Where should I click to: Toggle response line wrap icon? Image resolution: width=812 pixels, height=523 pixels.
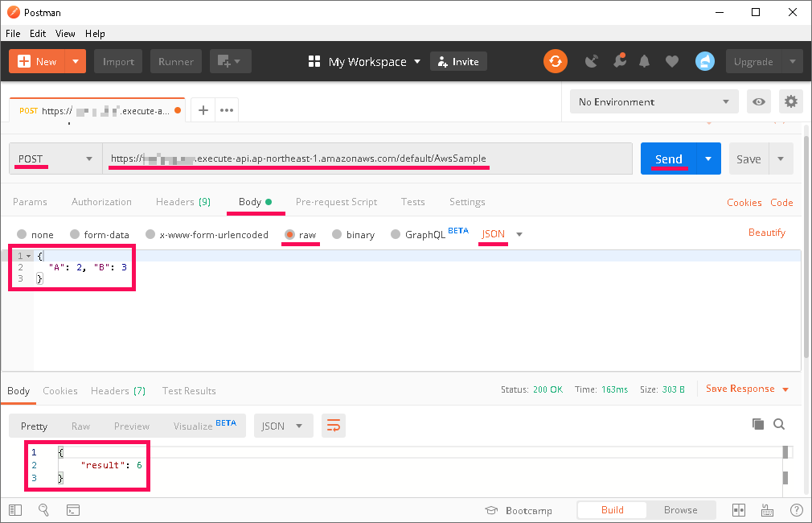click(x=334, y=426)
